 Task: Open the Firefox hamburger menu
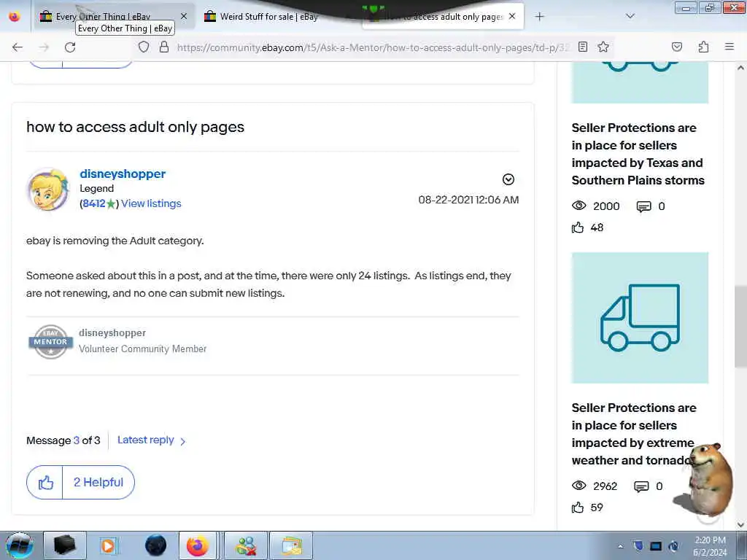[729, 47]
